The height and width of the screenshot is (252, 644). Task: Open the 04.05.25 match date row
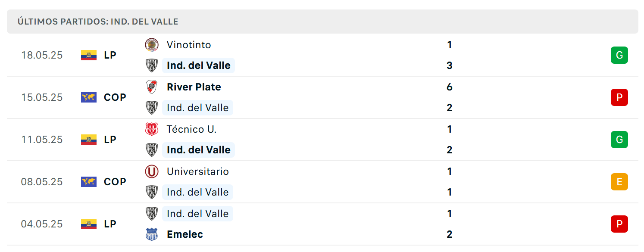coord(322,224)
